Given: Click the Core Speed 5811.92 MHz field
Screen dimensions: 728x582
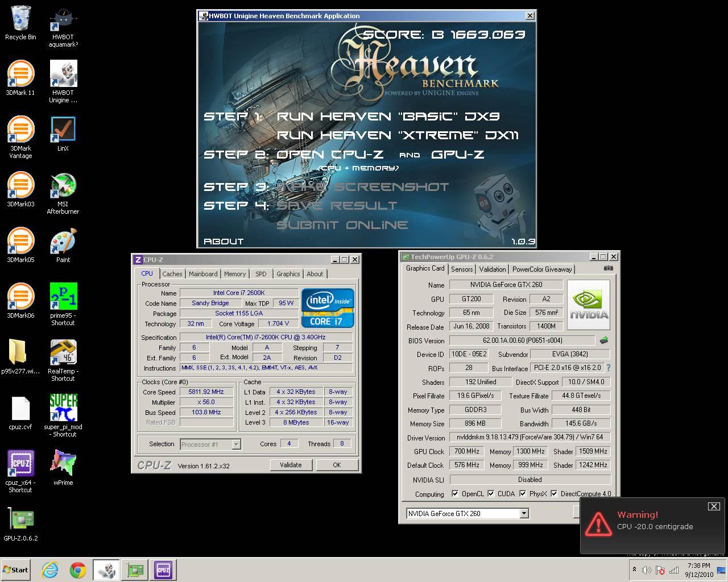Looking at the screenshot, I should pos(206,392).
